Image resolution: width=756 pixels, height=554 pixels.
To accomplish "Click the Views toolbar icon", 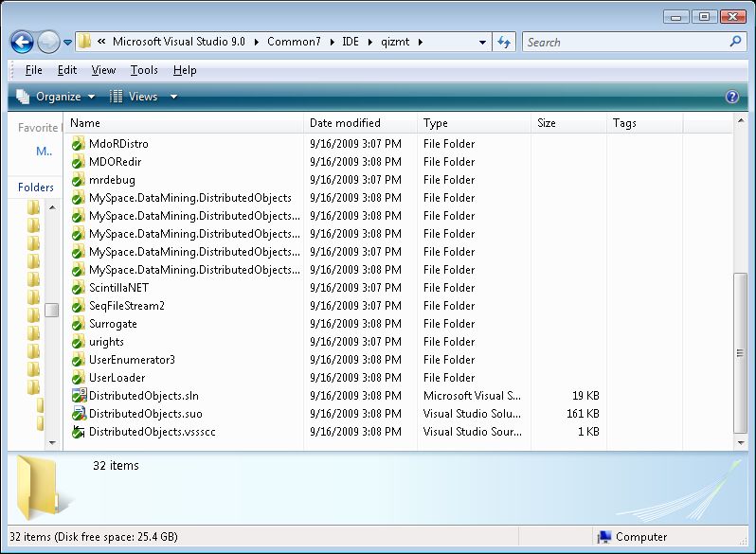I will [x=116, y=97].
